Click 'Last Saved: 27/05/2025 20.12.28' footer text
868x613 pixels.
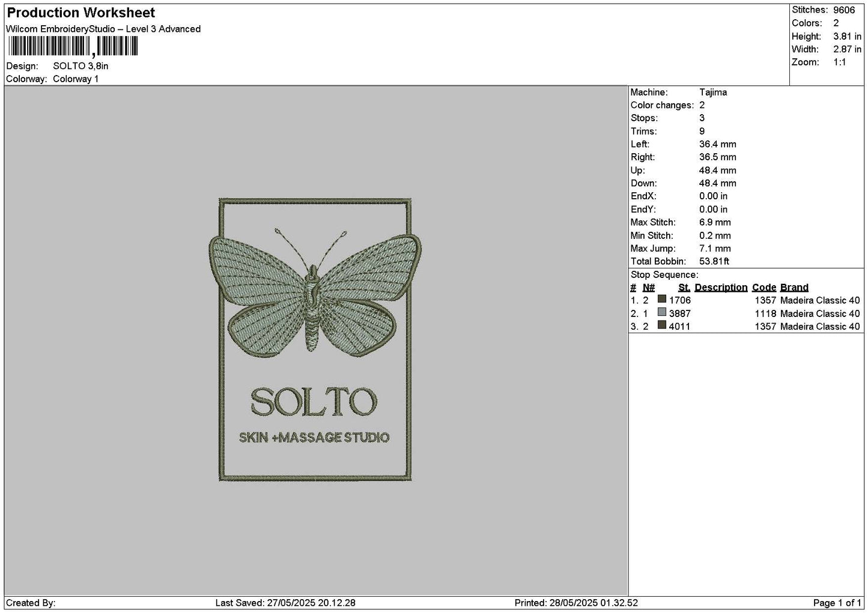coord(285,603)
